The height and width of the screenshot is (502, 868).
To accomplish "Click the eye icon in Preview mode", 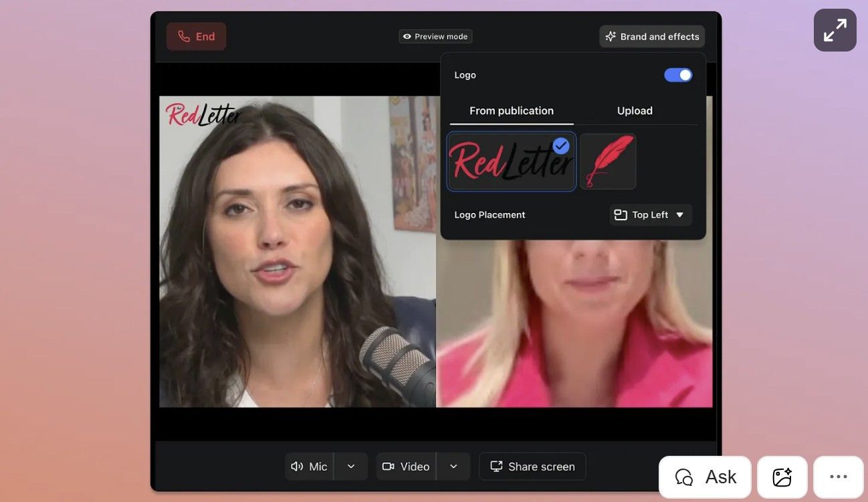I will point(407,37).
